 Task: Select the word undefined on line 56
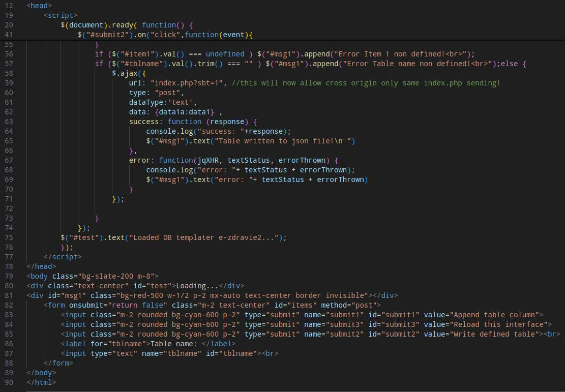[x=225, y=53]
